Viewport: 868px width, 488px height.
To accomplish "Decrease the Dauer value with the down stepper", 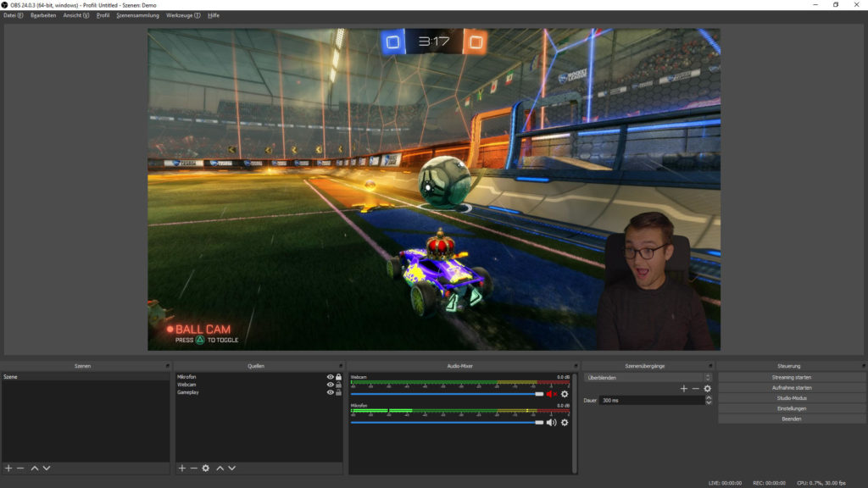I will [x=709, y=402].
